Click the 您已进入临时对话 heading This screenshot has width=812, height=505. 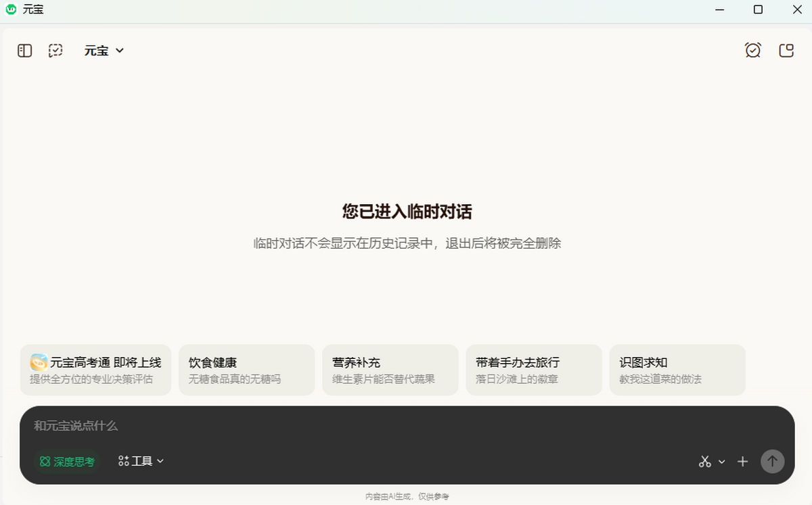coord(407,212)
